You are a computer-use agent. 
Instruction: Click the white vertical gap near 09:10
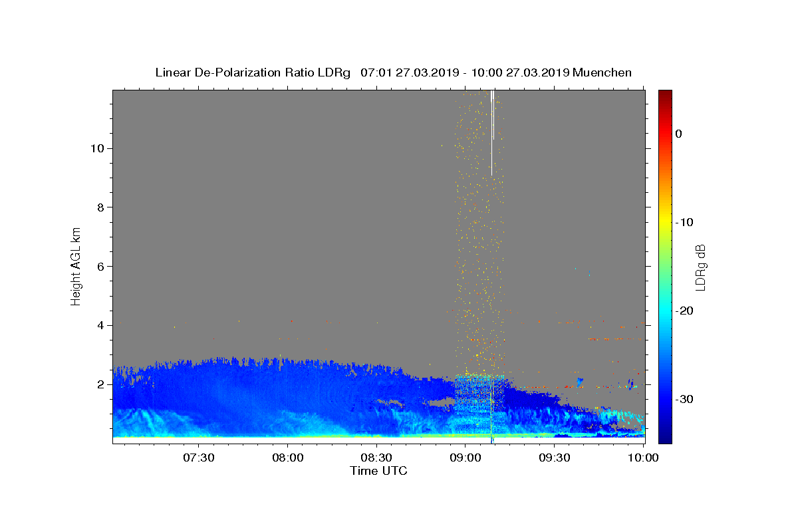pyautogui.click(x=492, y=133)
